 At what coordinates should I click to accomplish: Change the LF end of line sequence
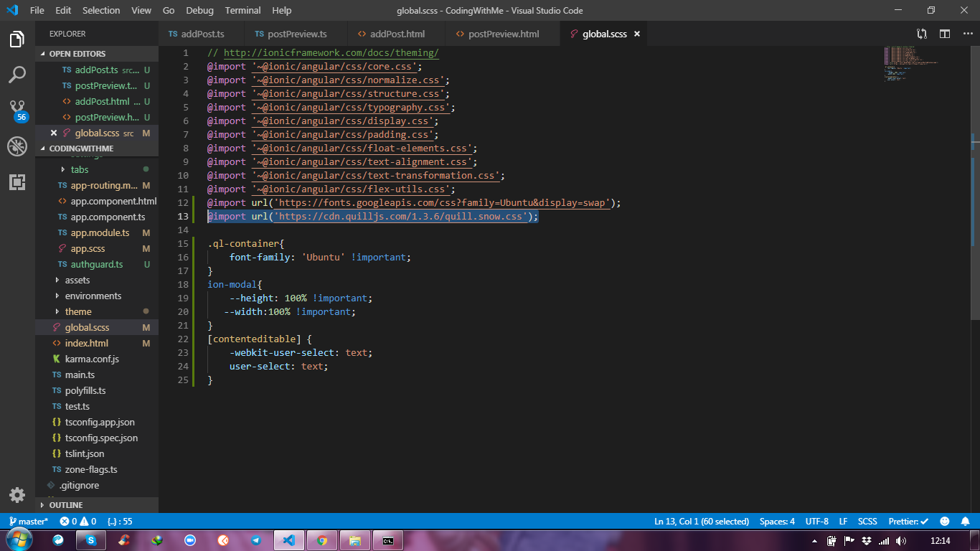(843, 522)
